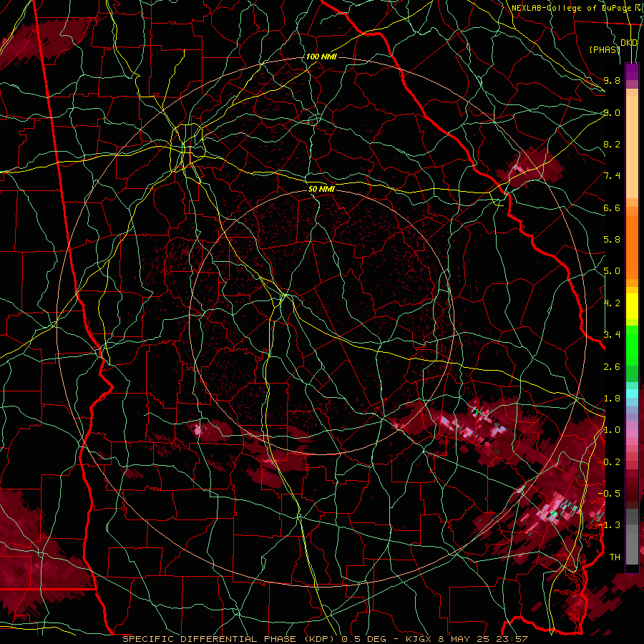Viewport: 644px width, 644px height.
Task: Click the DKD label above the color scale
Action: 629,43
